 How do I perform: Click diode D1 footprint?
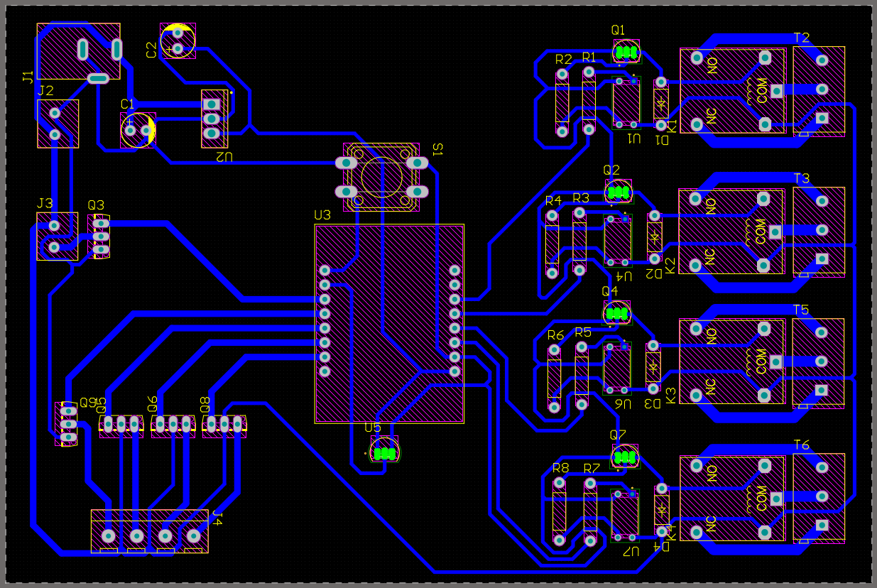(x=661, y=104)
